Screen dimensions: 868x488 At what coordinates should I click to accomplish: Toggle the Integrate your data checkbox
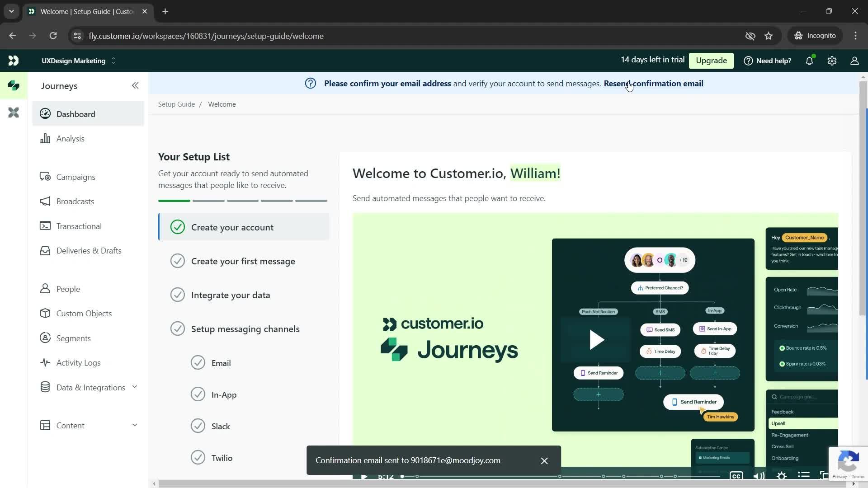pyautogui.click(x=177, y=295)
